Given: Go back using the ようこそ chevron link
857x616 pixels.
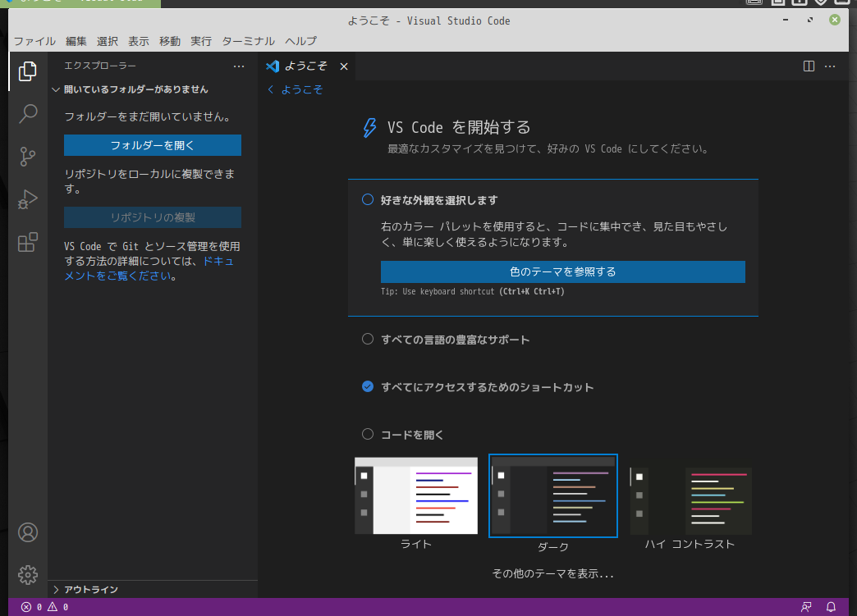Looking at the screenshot, I should pyautogui.click(x=296, y=89).
